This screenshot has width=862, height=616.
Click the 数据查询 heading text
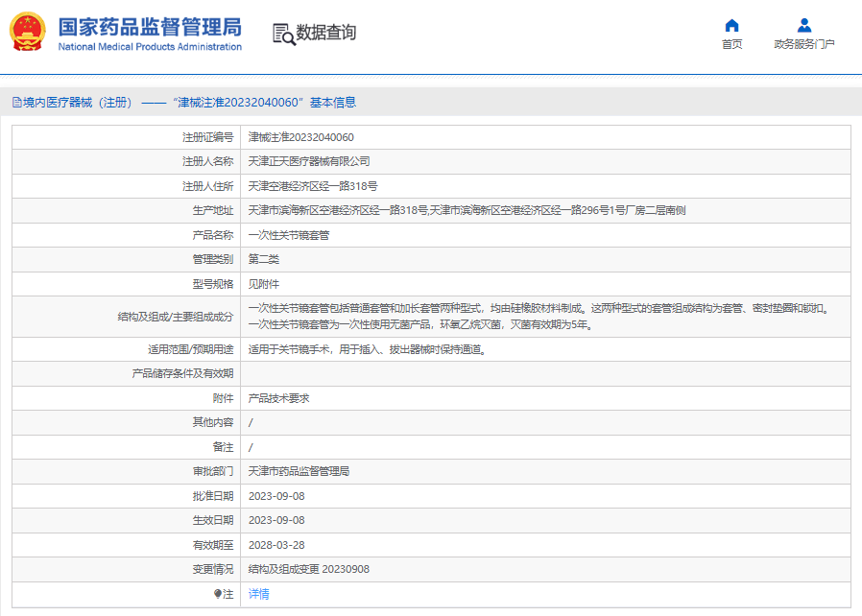tap(326, 33)
